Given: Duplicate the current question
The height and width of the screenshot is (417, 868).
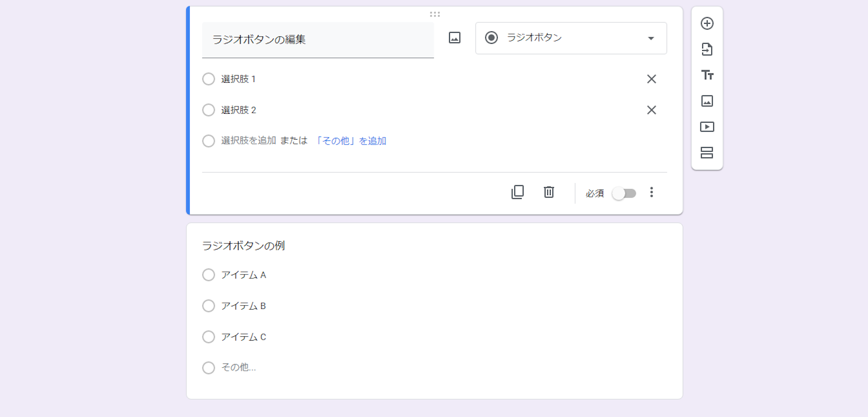Looking at the screenshot, I should pyautogui.click(x=517, y=192).
